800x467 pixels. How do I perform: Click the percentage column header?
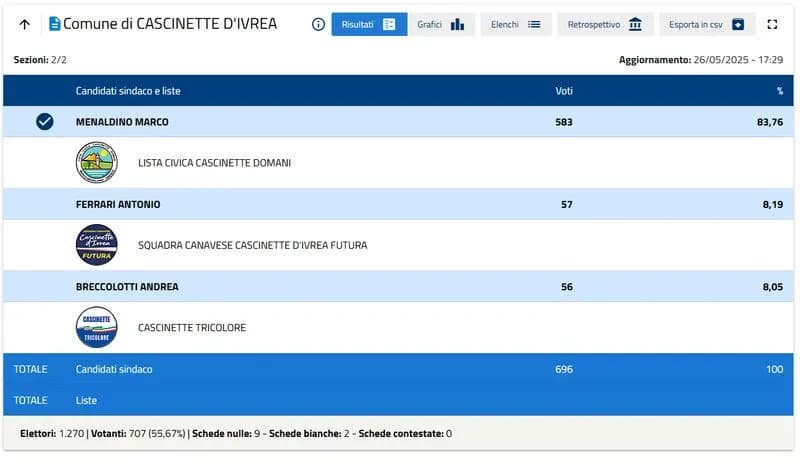tap(779, 91)
